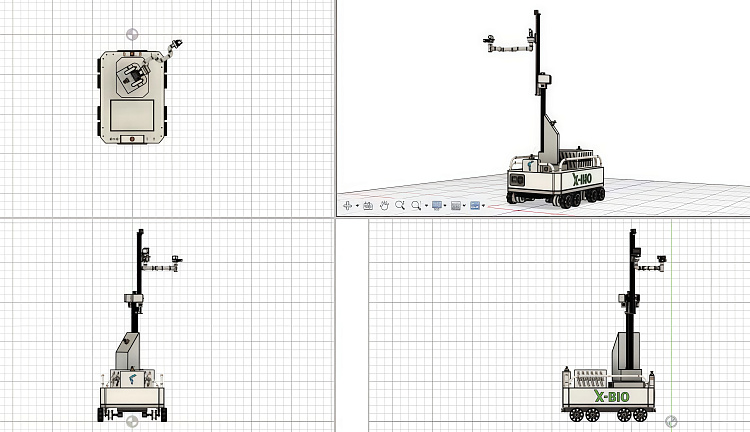Select the Zoom magnifier tool
This screenshot has width=750, height=432.
point(399,205)
